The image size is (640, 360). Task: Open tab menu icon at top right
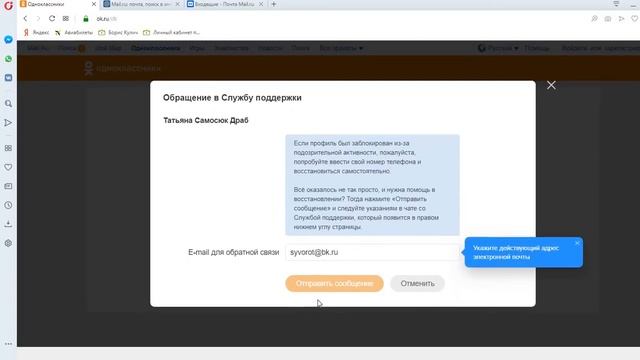coord(616,4)
